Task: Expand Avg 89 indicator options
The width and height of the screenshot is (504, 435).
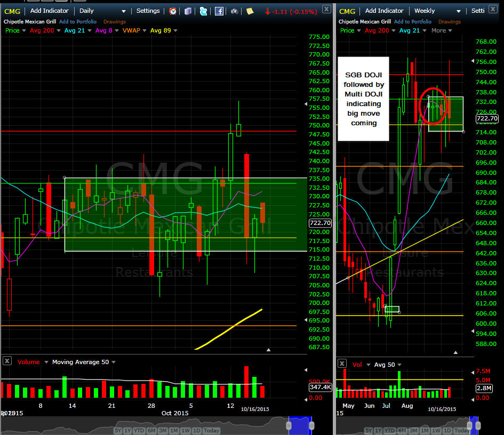Action: click(x=175, y=30)
